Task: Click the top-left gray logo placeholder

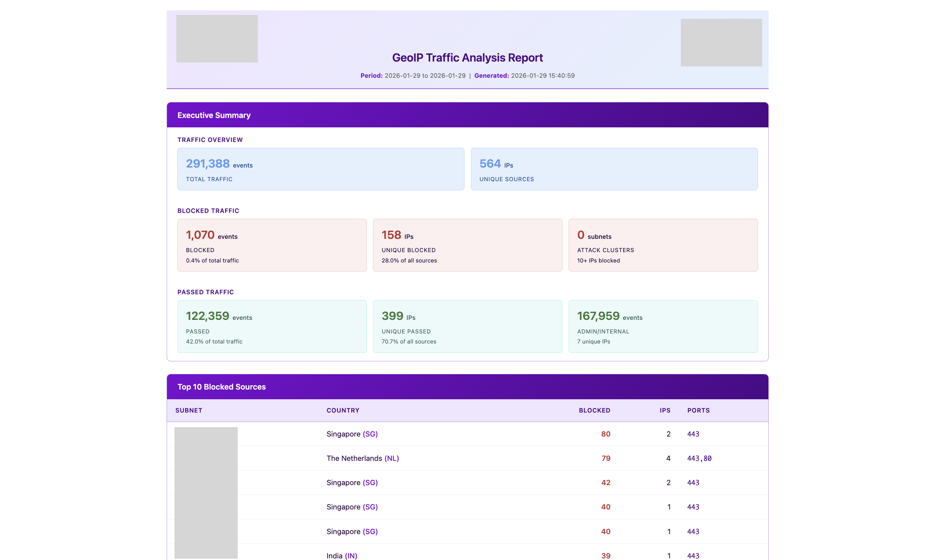Action: point(217,39)
